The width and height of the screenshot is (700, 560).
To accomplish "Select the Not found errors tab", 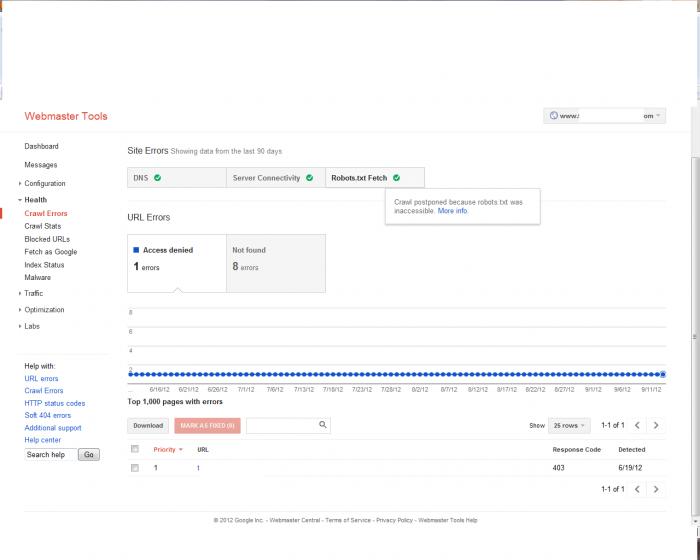I will point(276,263).
